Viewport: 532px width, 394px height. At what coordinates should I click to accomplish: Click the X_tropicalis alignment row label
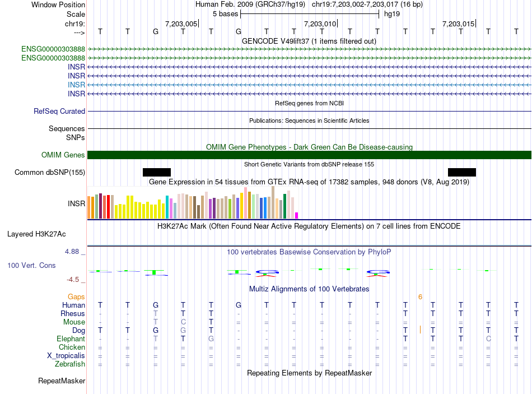[x=66, y=356]
